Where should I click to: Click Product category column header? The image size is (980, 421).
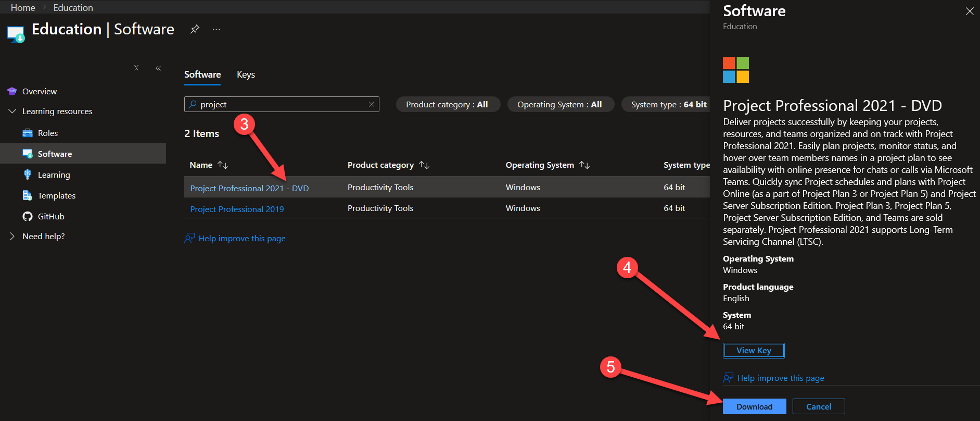(x=380, y=165)
